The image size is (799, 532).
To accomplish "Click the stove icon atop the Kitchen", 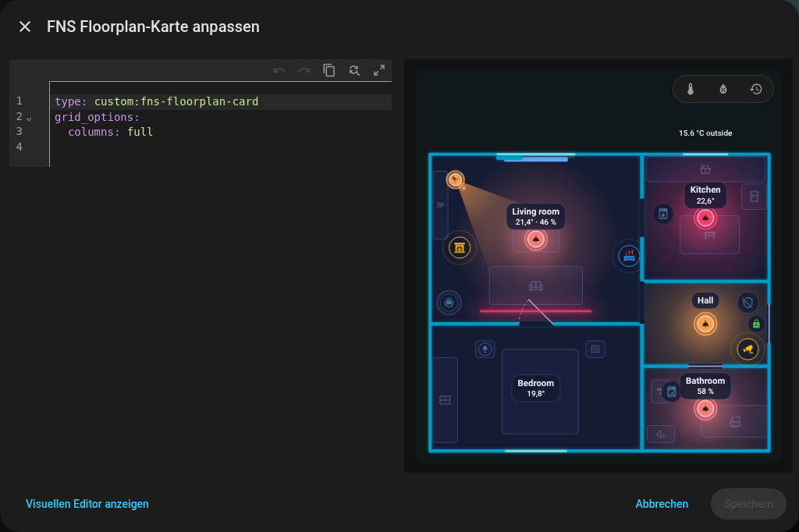I will pos(705,168).
